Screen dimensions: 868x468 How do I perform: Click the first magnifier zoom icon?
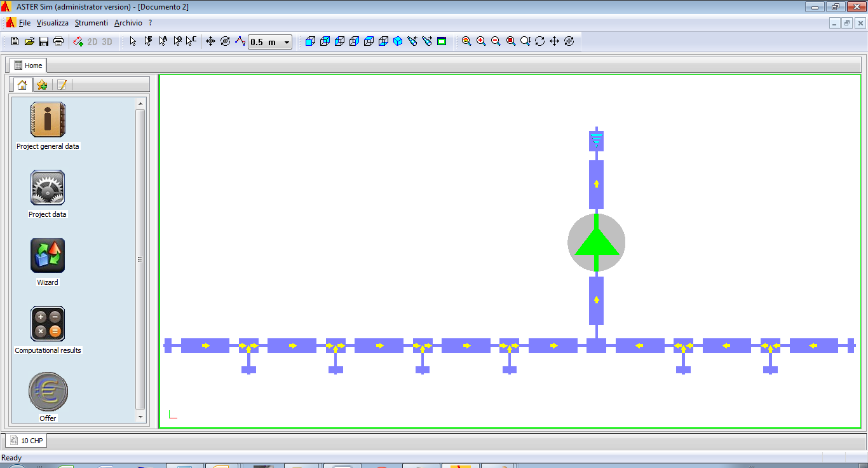pyautogui.click(x=466, y=41)
